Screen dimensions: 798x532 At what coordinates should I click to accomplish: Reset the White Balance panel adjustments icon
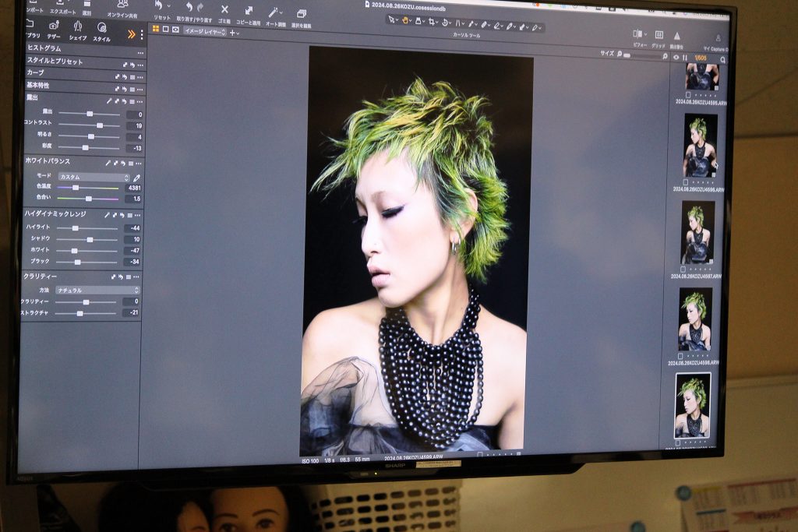pyautogui.click(x=122, y=164)
